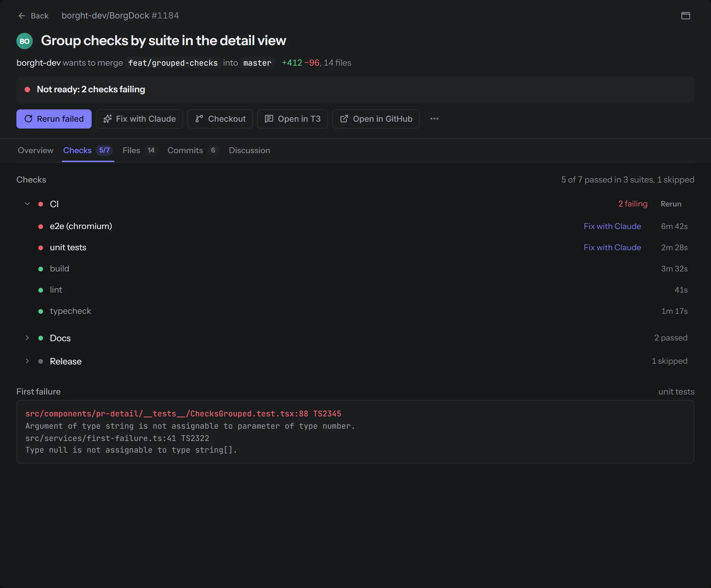Click the src/services/first-failure.ts:41 line

[117, 438]
